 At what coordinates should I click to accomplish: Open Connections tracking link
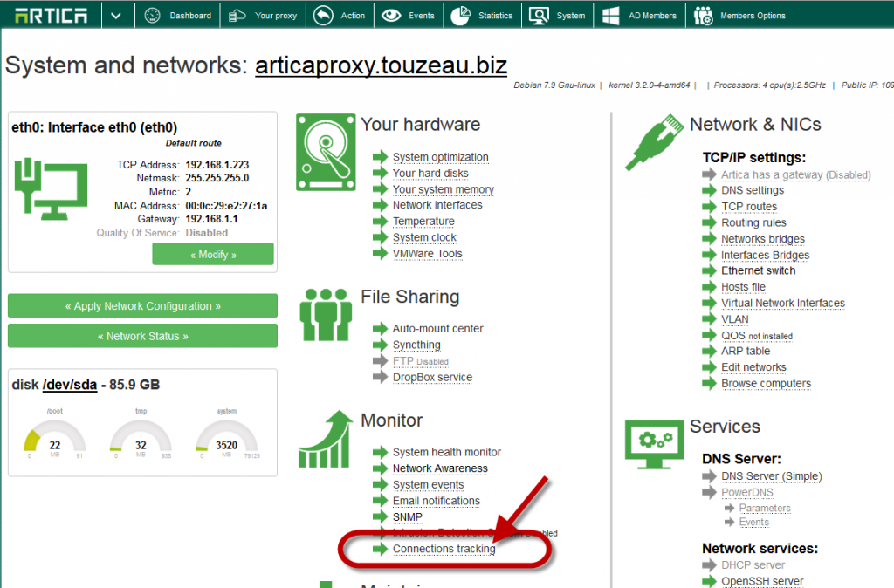(444, 549)
